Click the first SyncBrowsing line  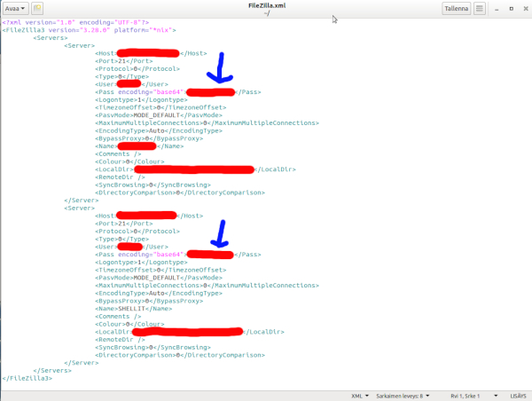(153, 185)
